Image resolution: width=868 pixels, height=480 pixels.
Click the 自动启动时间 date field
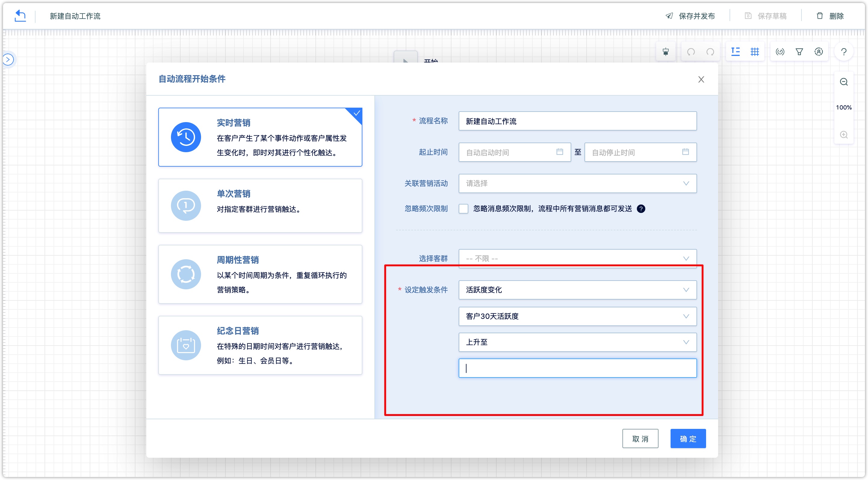tap(515, 152)
